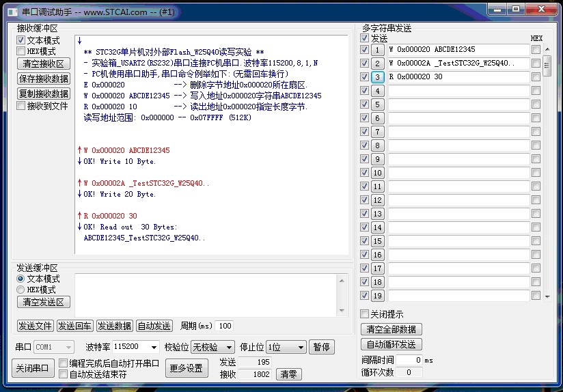This screenshot has width=563, height=392.
Task: Click the 接收 count field showing 1802
Action: coord(255,374)
